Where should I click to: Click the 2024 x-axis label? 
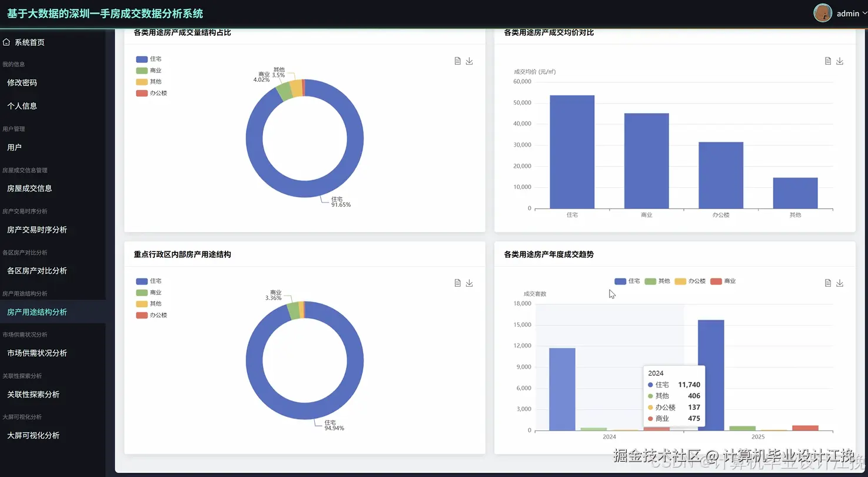tap(609, 437)
